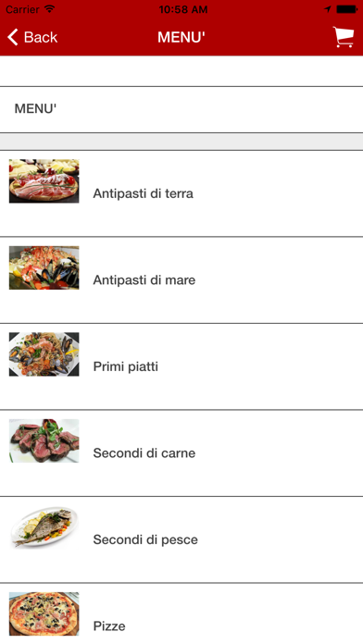Tap the Back chevron arrow
The height and width of the screenshot is (644, 363).
click(x=13, y=37)
